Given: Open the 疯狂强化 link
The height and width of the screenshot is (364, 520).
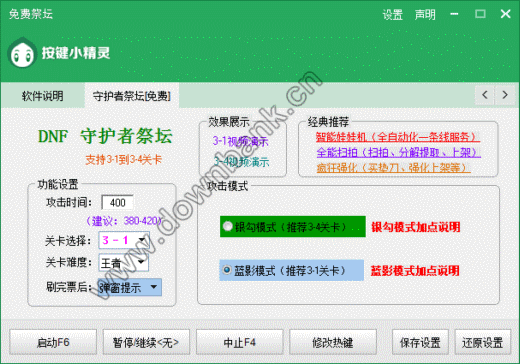Looking at the screenshot, I should (393, 167).
